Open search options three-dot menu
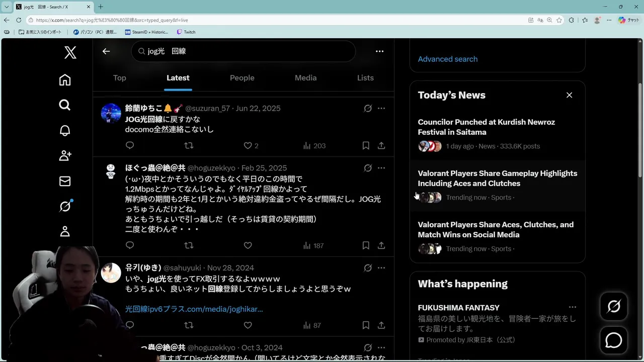644x362 pixels. tap(380, 51)
